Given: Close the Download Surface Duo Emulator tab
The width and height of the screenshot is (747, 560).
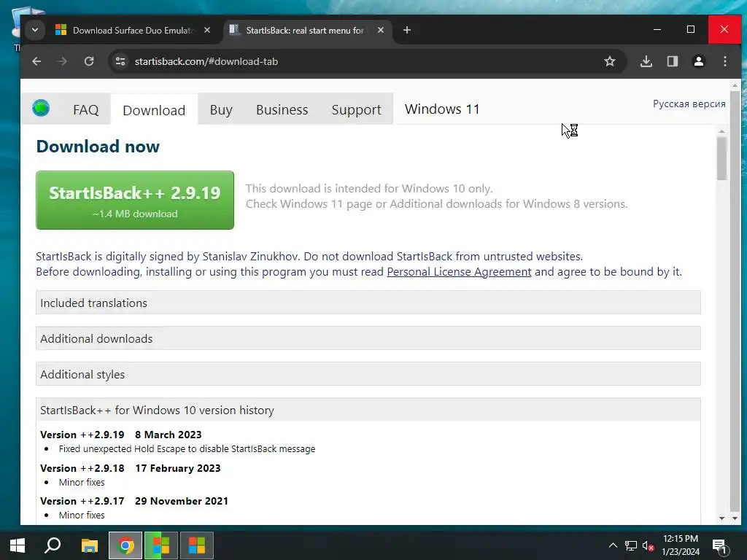Looking at the screenshot, I should point(207,30).
